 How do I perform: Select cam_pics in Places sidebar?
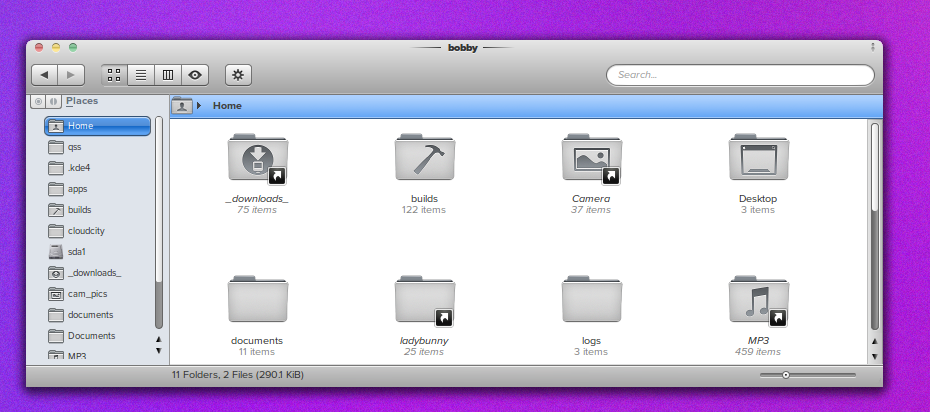(98, 294)
